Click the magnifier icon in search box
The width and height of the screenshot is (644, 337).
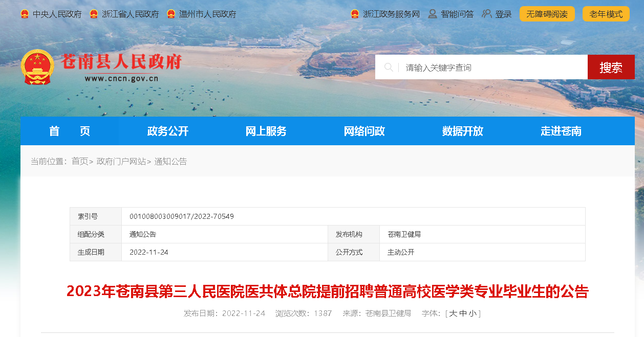tap(389, 68)
